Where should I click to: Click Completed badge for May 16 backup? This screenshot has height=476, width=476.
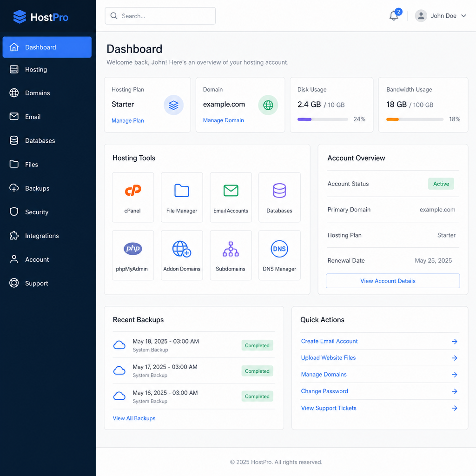pos(257,397)
